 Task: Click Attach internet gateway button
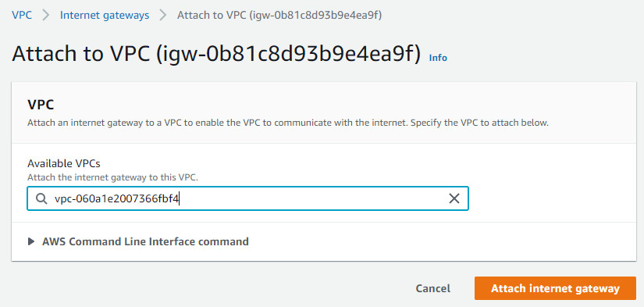[x=555, y=288]
